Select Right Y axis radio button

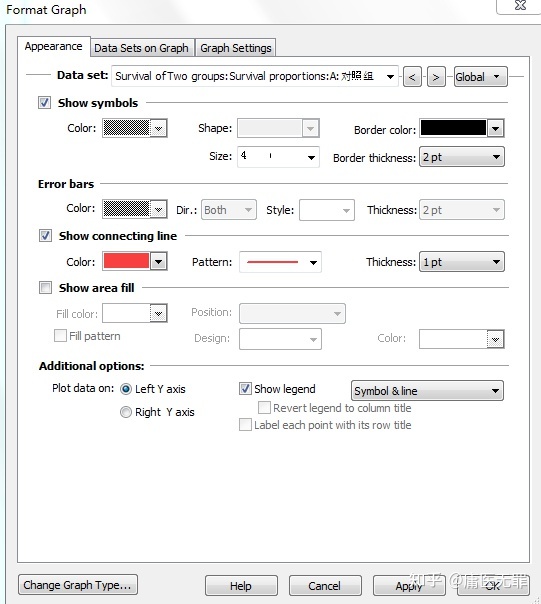[126, 412]
